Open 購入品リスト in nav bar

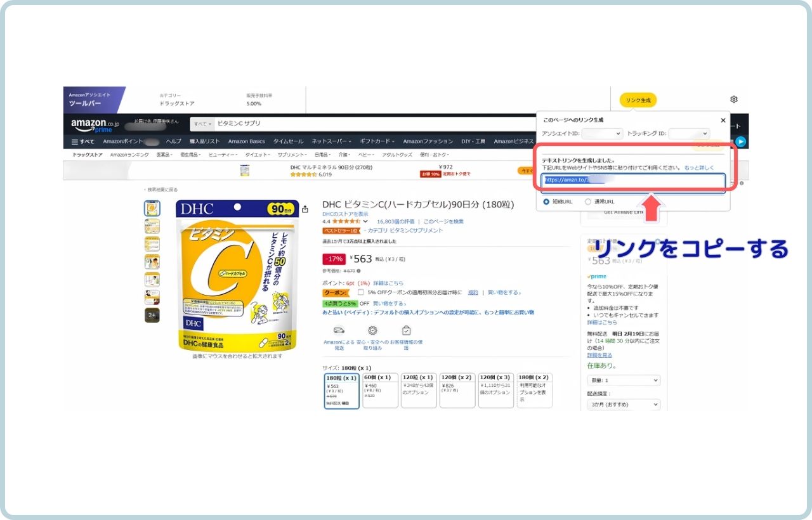coord(204,141)
